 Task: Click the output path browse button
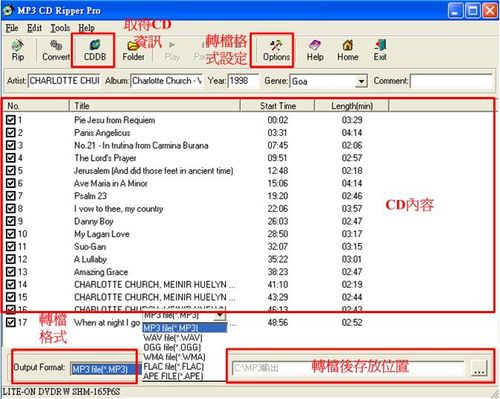(x=479, y=368)
